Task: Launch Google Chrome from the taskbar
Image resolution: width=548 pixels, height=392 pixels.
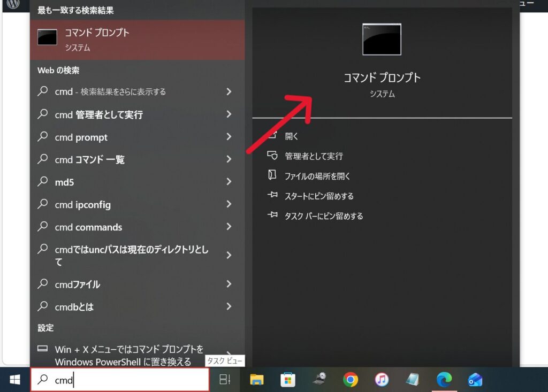Action: 351,380
